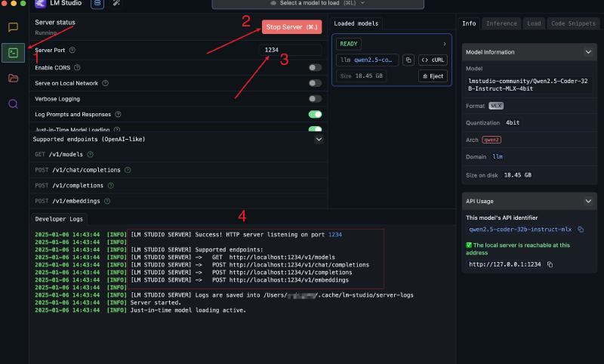The image size is (604, 364).
Task: Collapse the Model Information panel
Action: [588, 52]
